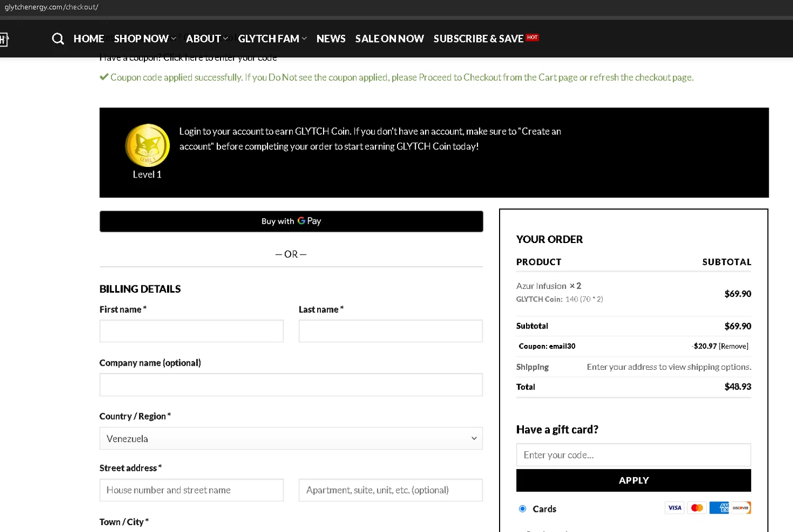Click the coupon discount -$20.97
The height and width of the screenshot is (532, 793).
point(704,346)
